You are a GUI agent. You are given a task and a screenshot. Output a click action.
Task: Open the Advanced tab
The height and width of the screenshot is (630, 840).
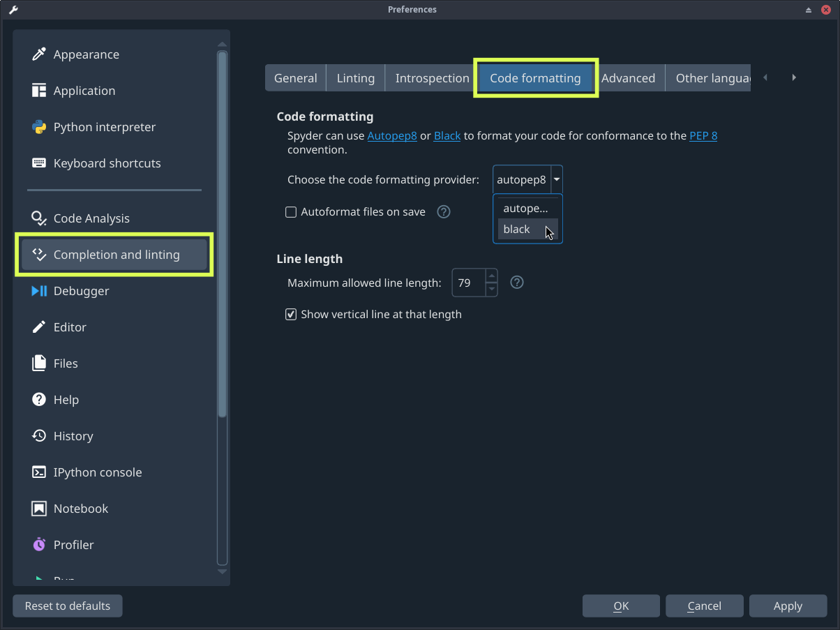pyautogui.click(x=629, y=77)
